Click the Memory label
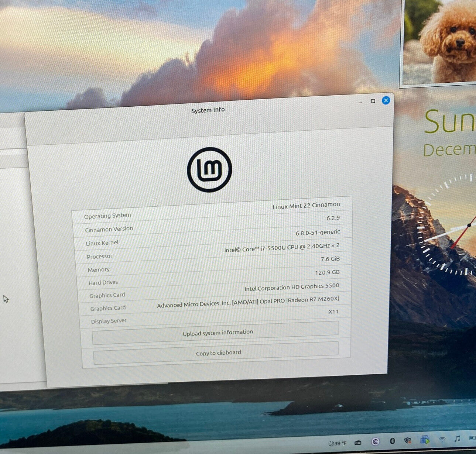476x454 pixels. [x=99, y=270]
